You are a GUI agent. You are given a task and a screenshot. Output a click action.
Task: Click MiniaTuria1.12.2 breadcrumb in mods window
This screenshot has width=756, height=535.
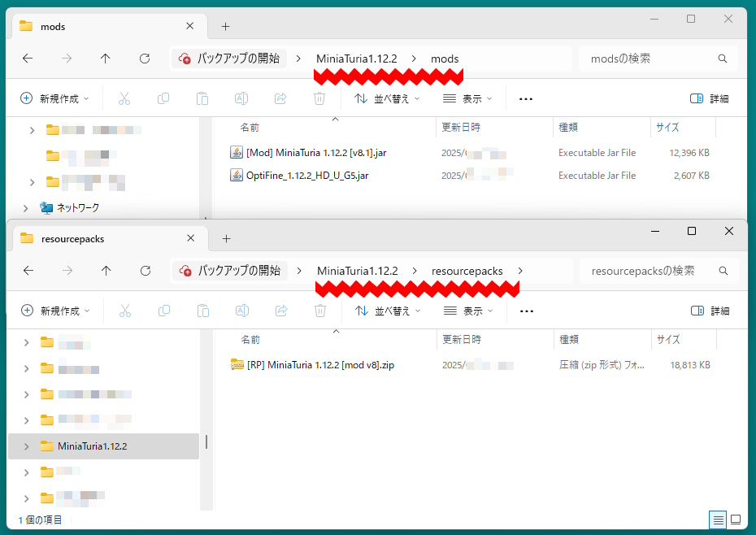click(x=357, y=59)
